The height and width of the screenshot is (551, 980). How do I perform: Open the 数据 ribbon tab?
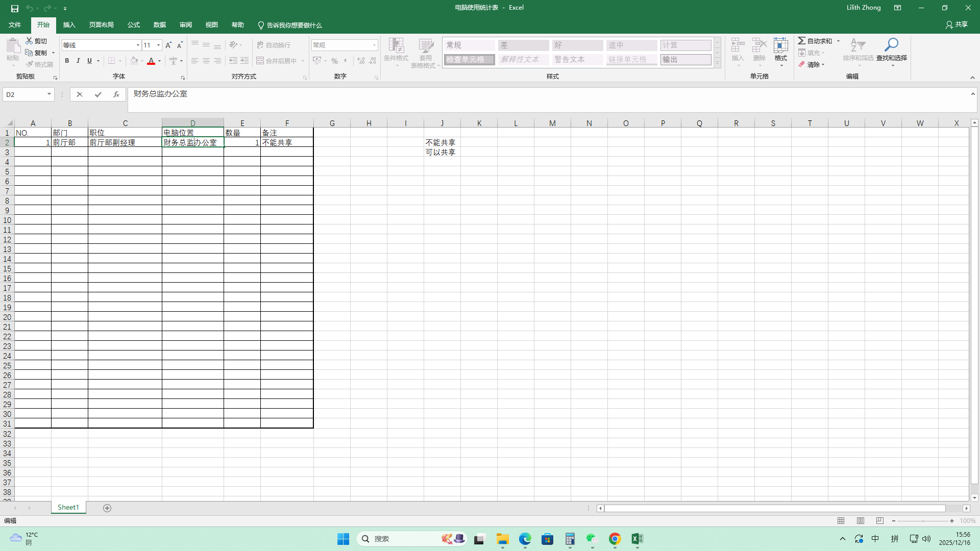click(160, 25)
